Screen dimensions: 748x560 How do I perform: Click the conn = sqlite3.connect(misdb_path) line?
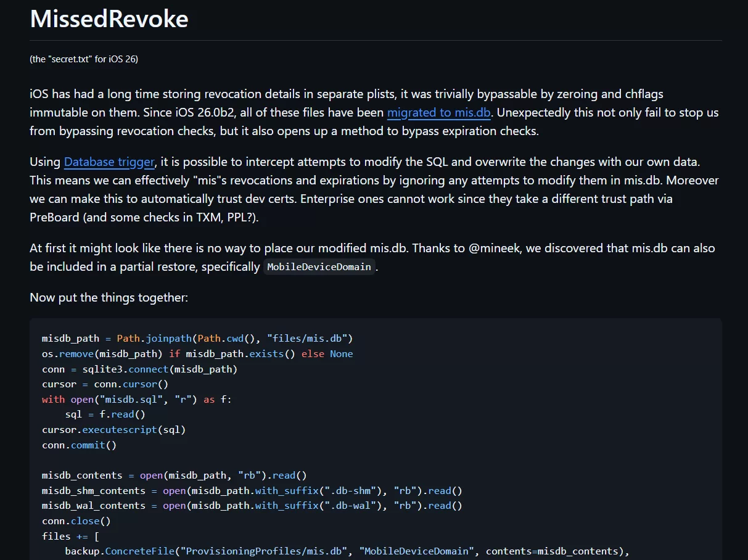point(139,369)
